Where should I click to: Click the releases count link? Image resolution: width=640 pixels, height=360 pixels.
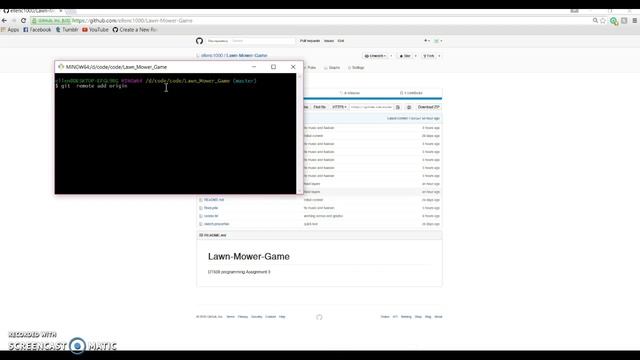tap(350, 93)
